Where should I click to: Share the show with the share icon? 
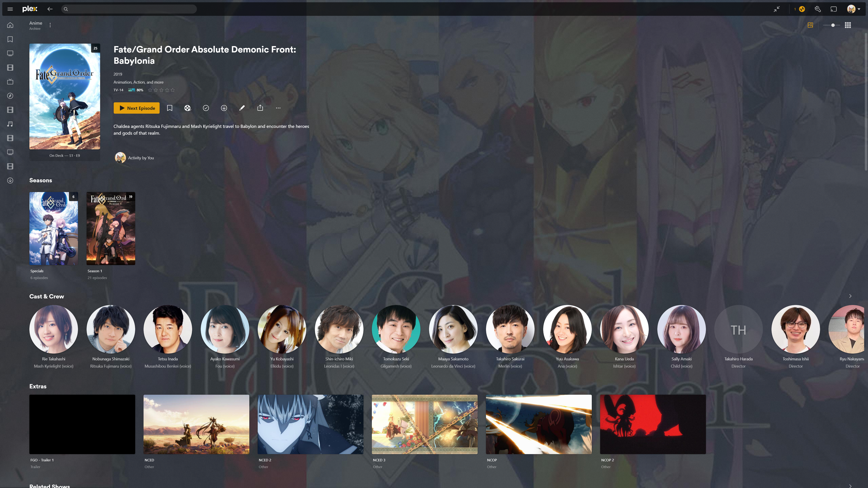[x=260, y=108]
